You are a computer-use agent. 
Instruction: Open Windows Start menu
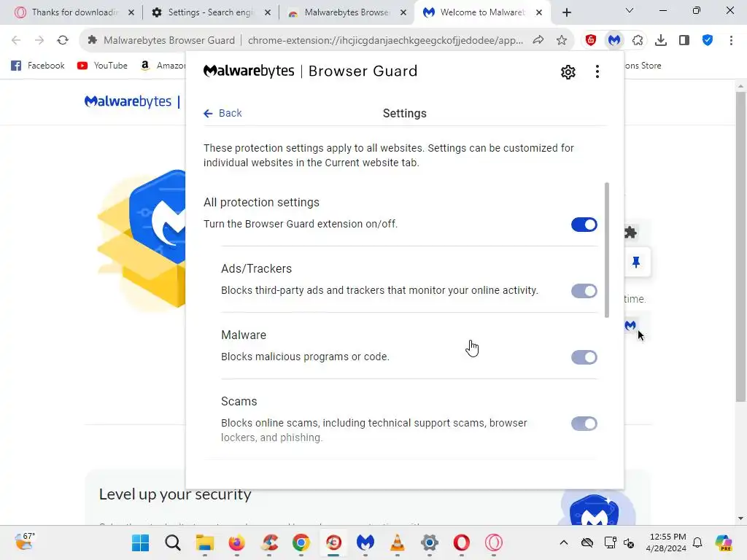click(141, 542)
